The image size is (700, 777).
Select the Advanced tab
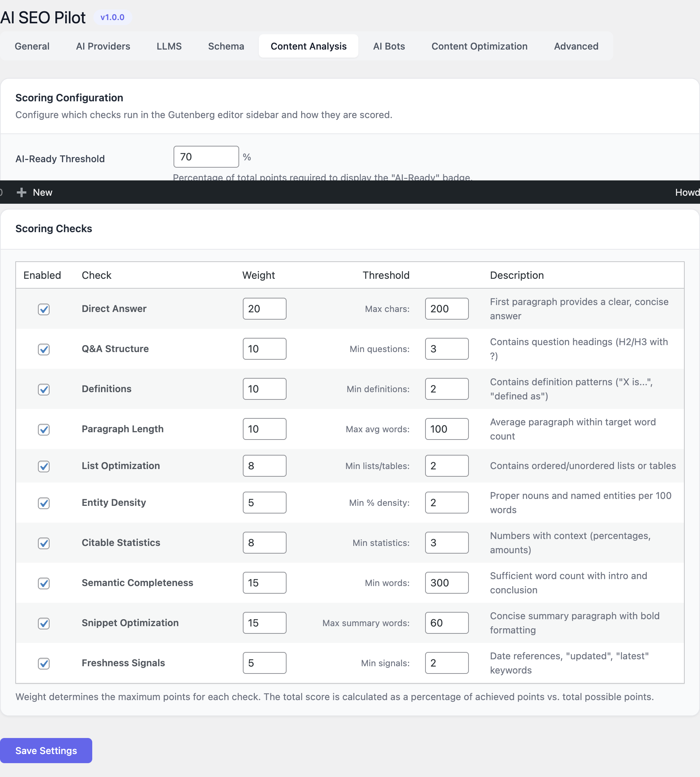576,46
